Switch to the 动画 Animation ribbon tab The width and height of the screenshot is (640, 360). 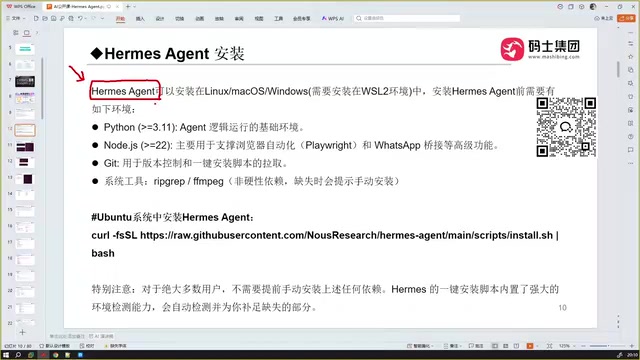pyautogui.click(x=199, y=18)
